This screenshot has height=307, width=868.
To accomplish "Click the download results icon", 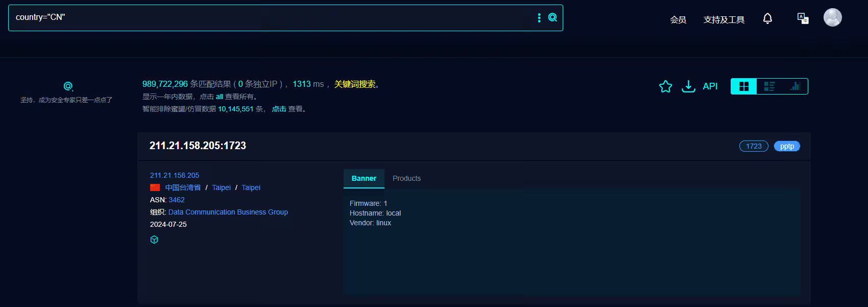I will pos(688,86).
